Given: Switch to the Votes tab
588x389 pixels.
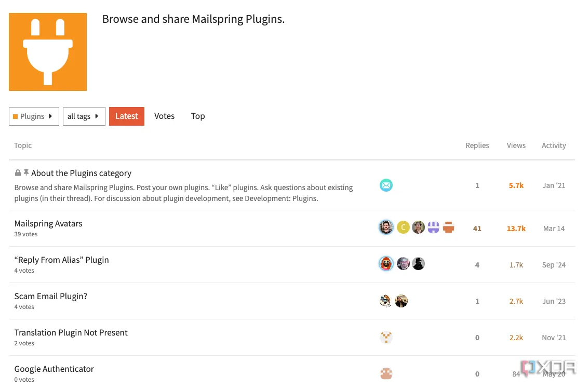Looking at the screenshot, I should click(164, 116).
